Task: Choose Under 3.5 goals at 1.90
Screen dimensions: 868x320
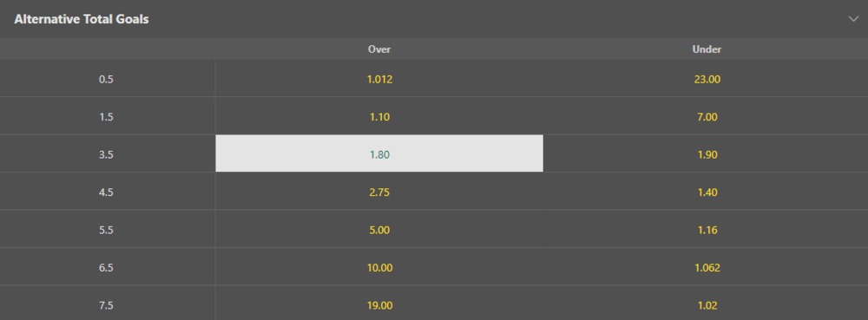Action: click(707, 154)
